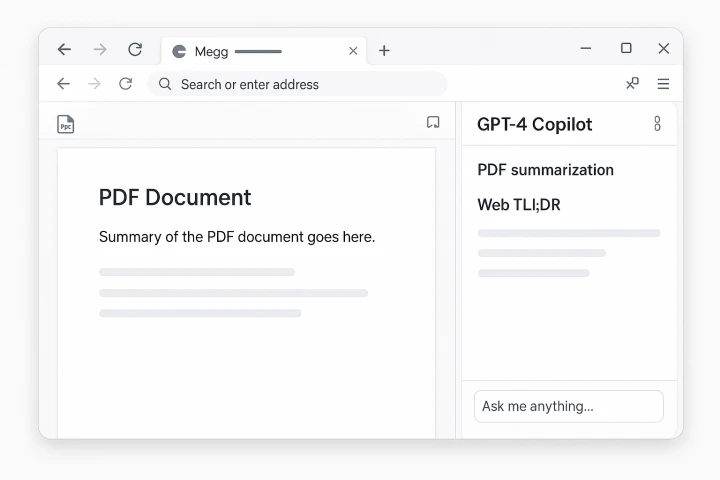The width and height of the screenshot is (720, 480).
Task: Click the bookmark icon above document
Action: [x=433, y=122]
